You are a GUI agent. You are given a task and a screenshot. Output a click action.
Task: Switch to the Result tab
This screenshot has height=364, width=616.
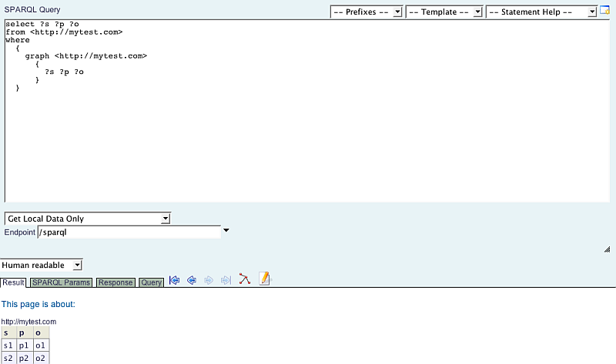pos(13,282)
